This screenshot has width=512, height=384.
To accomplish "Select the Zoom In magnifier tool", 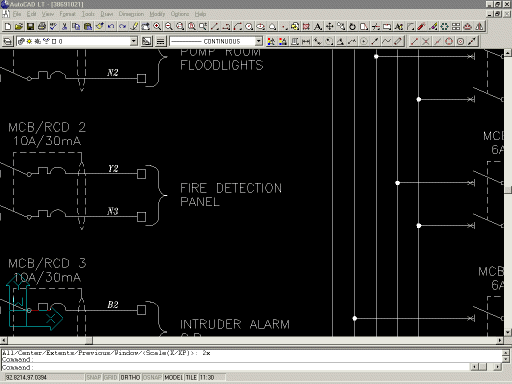I will [x=157, y=26].
